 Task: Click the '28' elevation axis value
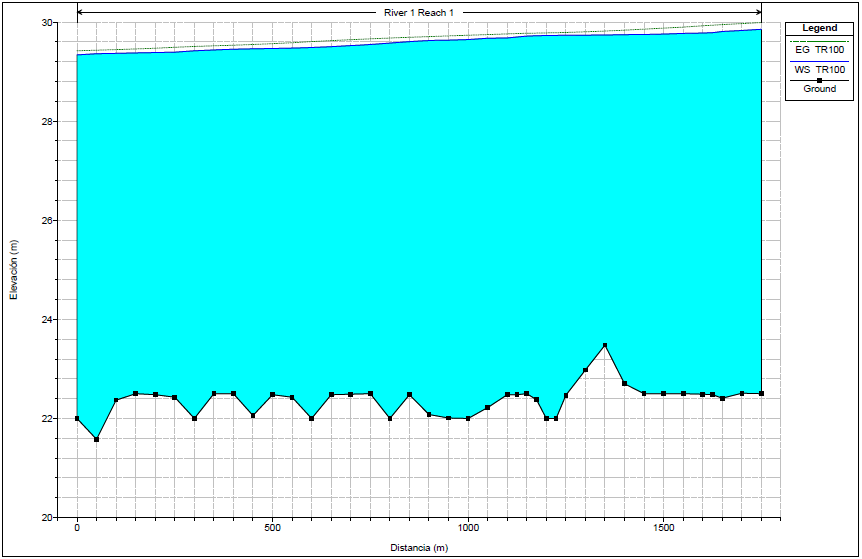pos(47,121)
